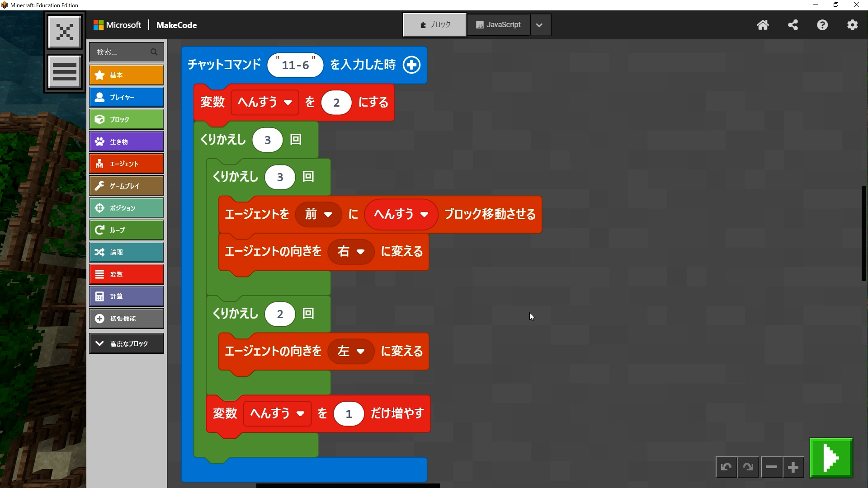Open the 前 direction dropdown
The width and height of the screenshot is (868, 488).
pos(319,214)
